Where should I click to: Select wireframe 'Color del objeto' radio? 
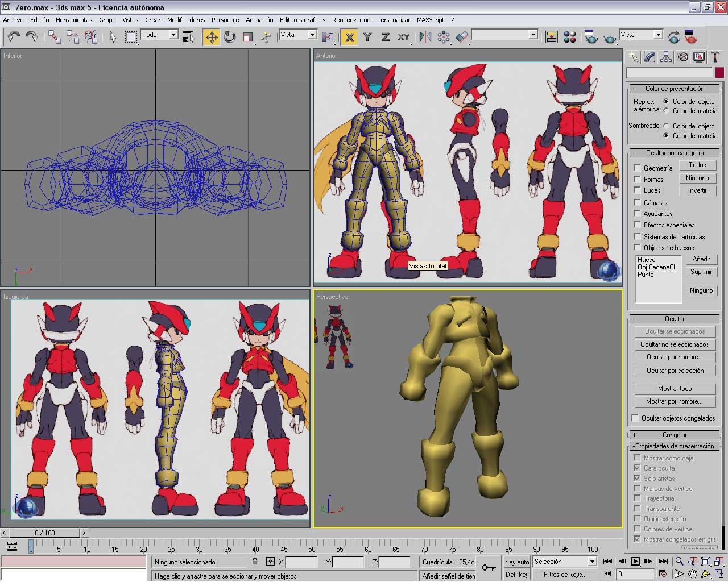tap(666, 101)
